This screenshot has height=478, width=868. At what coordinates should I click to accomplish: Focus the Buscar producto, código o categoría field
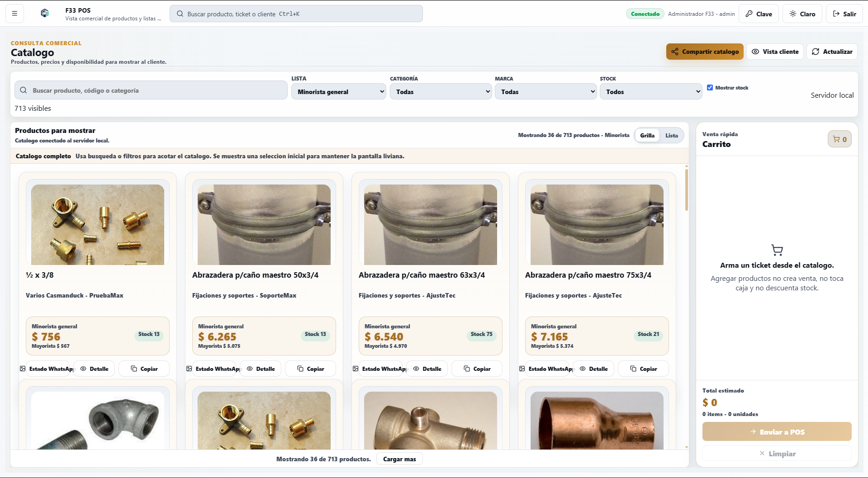(x=151, y=90)
